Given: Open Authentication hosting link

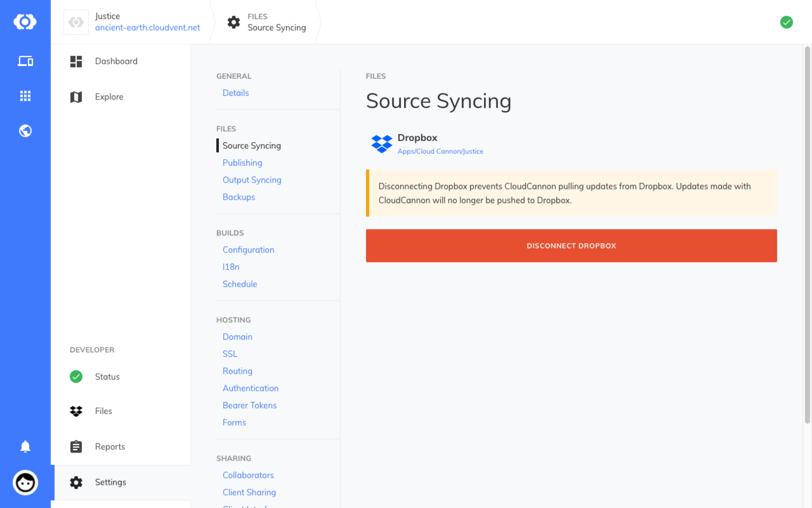Looking at the screenshot, I should coord(250,389).
